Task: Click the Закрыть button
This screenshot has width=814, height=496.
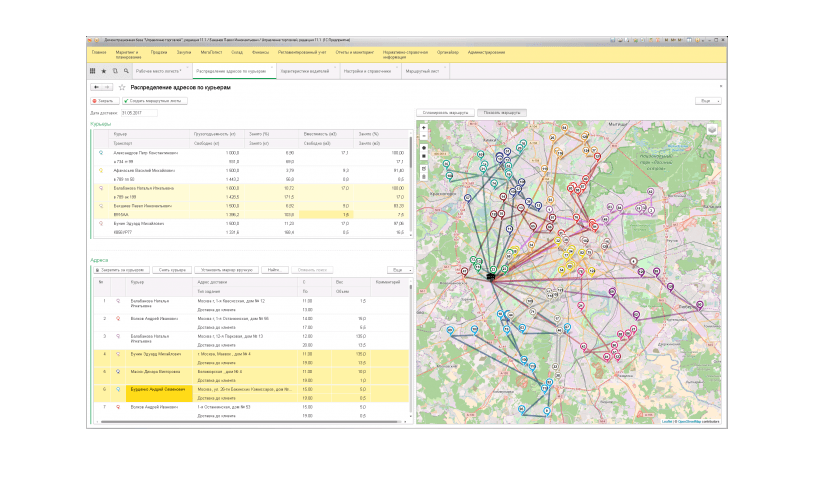Action: click(x=105, y=101)
